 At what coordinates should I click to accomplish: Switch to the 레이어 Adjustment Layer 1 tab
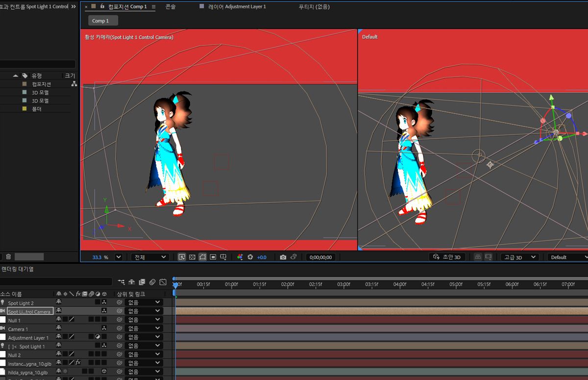[233, 7]
